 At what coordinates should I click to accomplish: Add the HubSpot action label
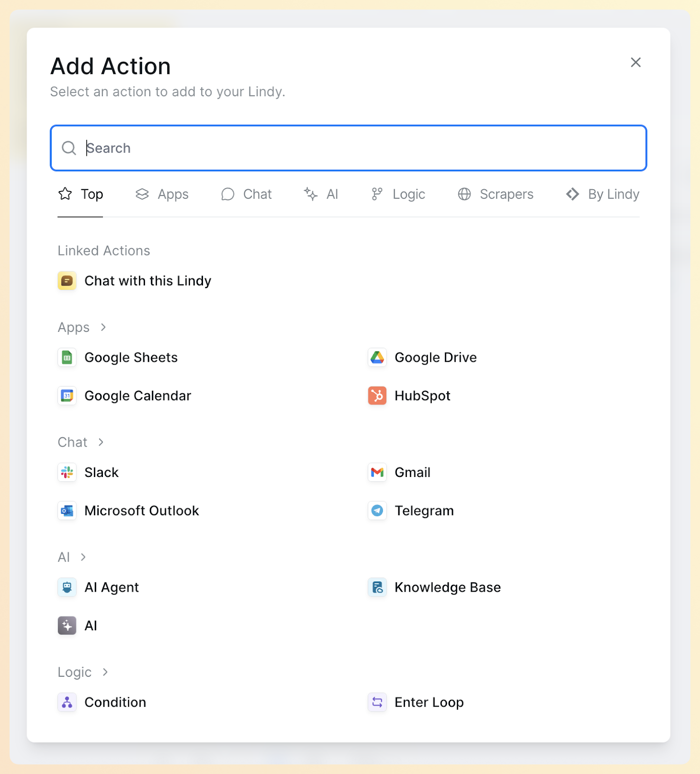coord(423,396)
